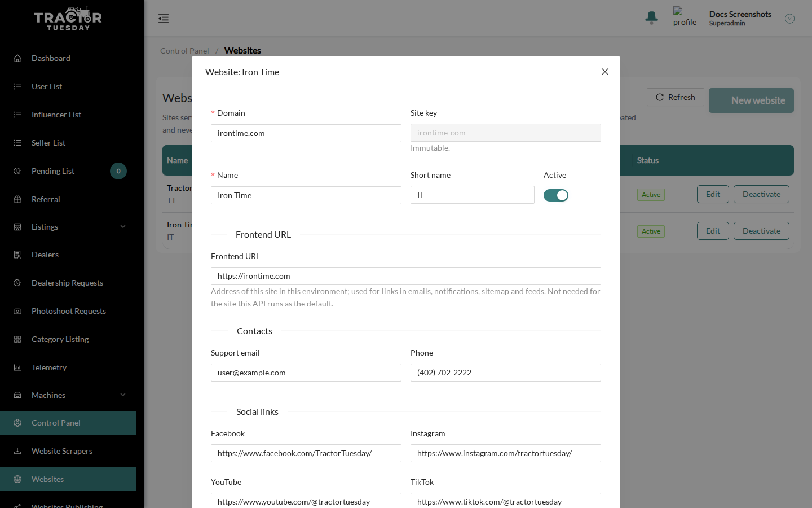Click the New website button
This screenshot has height=508, width=812.
pos(751,100)
